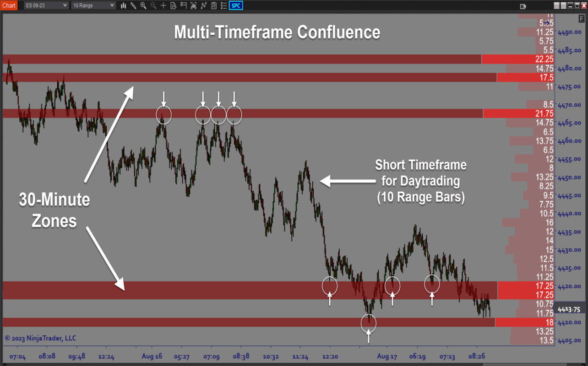Expand the 10 Range interval dropdown
Image resolution: width=588 pixels, height=366 pixels.
(x=93, y=5)
